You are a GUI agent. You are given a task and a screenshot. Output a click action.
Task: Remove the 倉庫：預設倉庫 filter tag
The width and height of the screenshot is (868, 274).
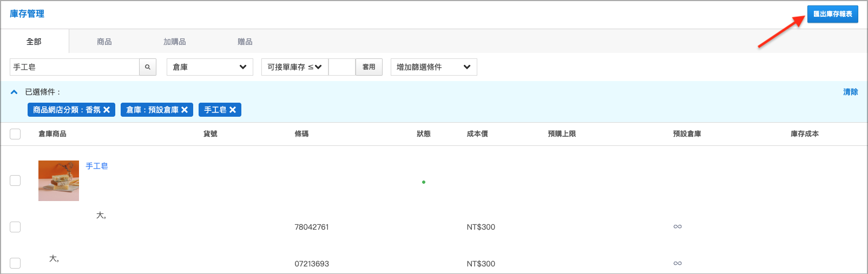click(x=185, y=110)
